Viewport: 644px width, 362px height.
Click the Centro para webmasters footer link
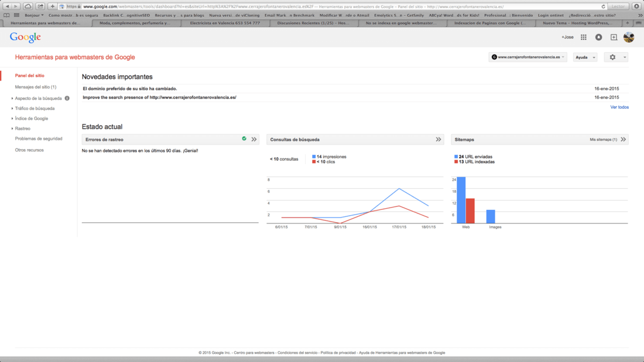(x=254, y=353)
